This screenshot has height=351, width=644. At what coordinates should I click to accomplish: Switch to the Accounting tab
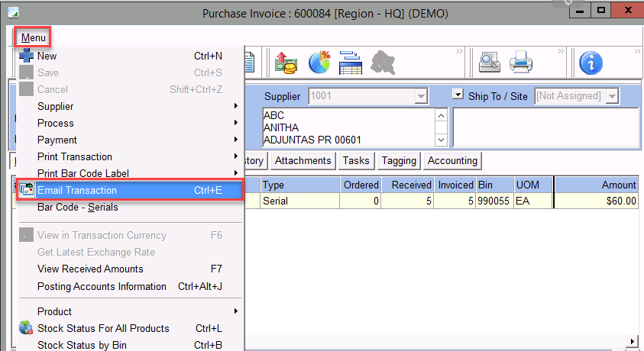tap(452, 160)
